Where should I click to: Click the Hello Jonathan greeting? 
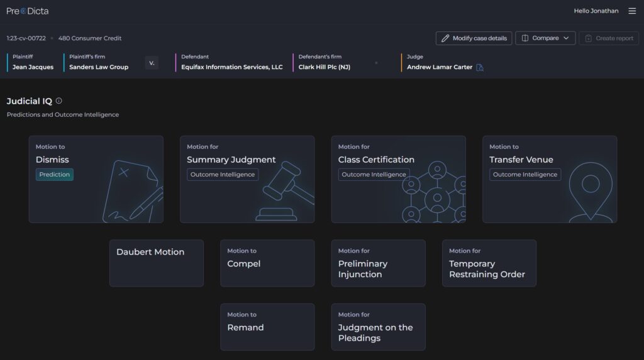click(x=596, y=11)
